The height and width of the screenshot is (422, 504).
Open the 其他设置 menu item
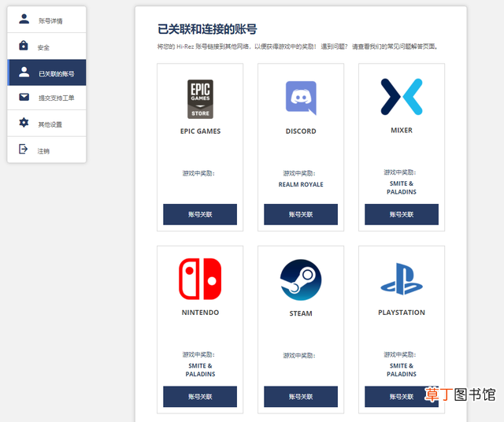46,123
